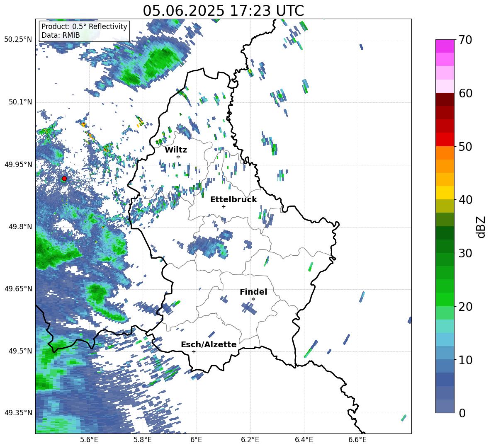Click the red radar site marker
Image resolution: width=491 pixels, height=448 pixels.
click(64, 179)
